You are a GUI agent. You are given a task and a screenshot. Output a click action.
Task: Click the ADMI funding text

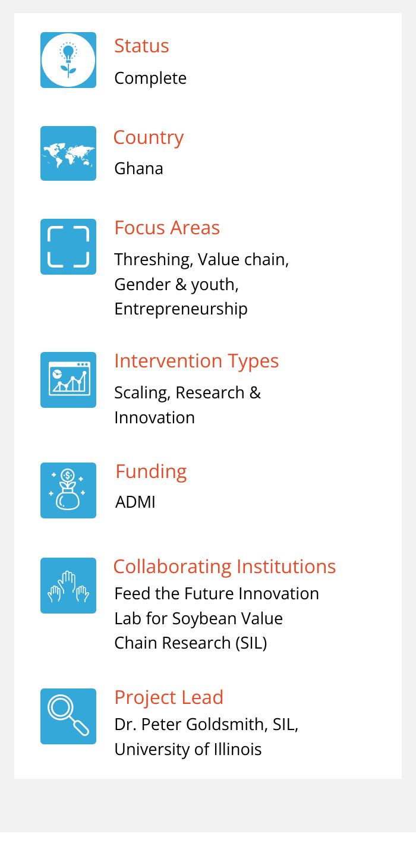coord(135,502)
